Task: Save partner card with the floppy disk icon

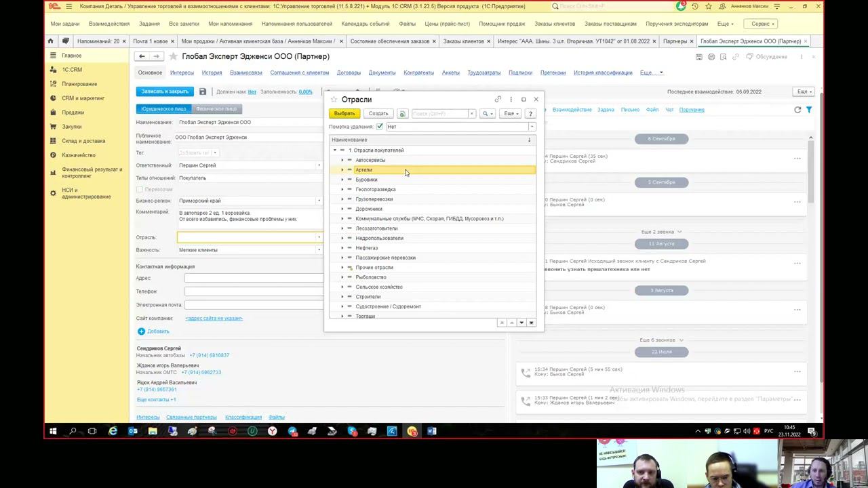Action: 202,91
